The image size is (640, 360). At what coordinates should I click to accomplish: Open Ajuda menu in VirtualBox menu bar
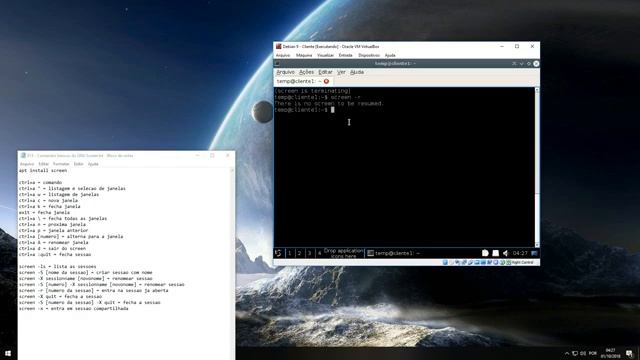pos(390,55)
